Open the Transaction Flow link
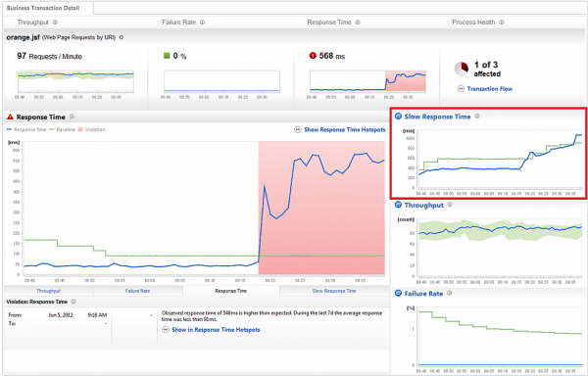Screen dimensions: 588x376 coord(489,89)
